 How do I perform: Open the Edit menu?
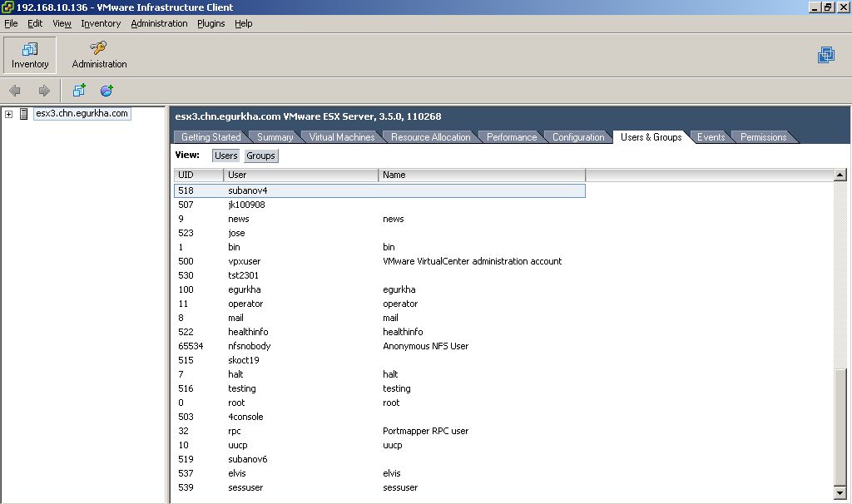pos(35,23)
